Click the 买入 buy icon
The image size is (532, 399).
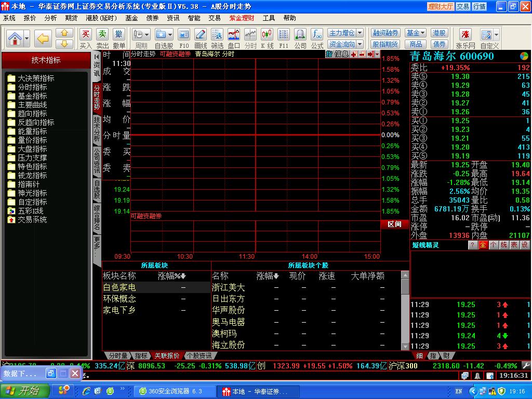pos(86,34)
